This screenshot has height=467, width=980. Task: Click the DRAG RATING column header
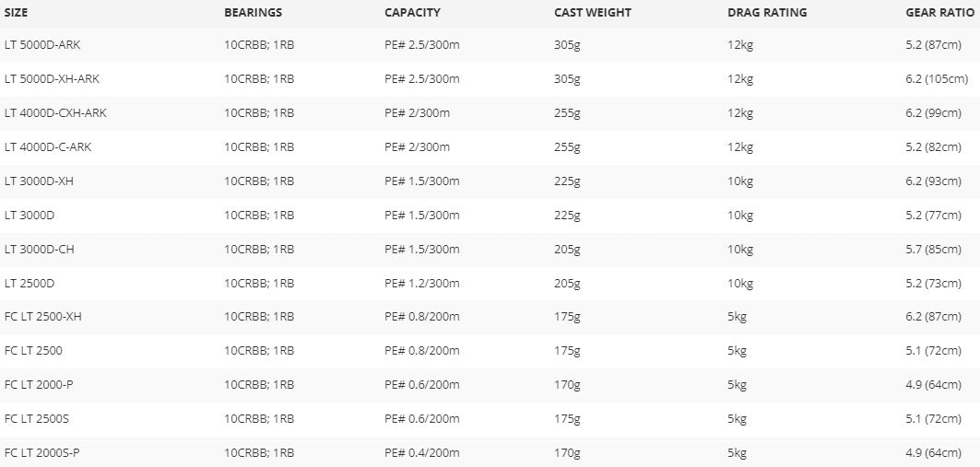(767, 13)
